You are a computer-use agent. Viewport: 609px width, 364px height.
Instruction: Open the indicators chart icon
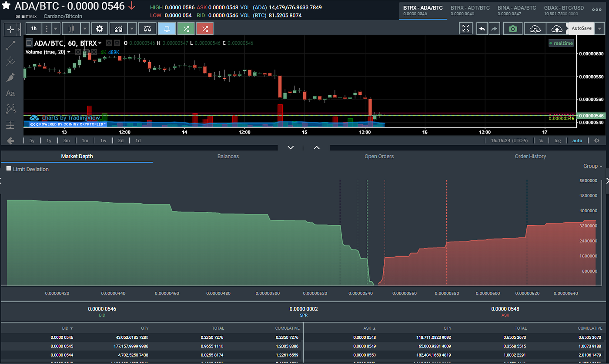click(x=118, y=29)
